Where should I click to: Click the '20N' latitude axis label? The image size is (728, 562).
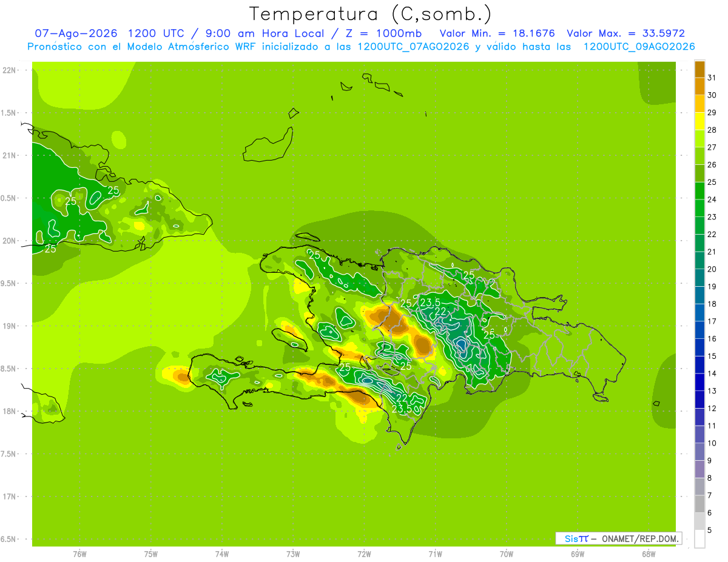(x=9, y=241)
